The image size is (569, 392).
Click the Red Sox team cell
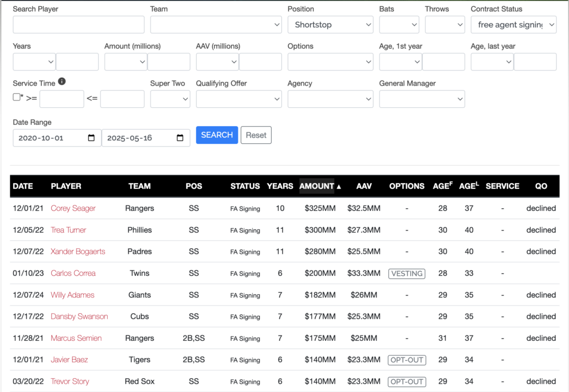click(x=139, y=381)
